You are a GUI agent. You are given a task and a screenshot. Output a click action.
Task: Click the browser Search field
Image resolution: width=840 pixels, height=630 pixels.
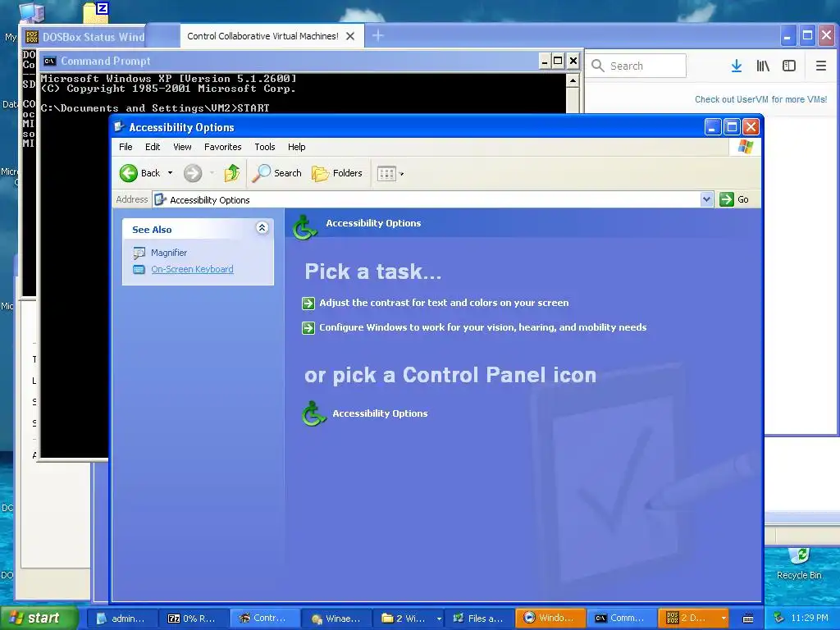click(637, 66)
